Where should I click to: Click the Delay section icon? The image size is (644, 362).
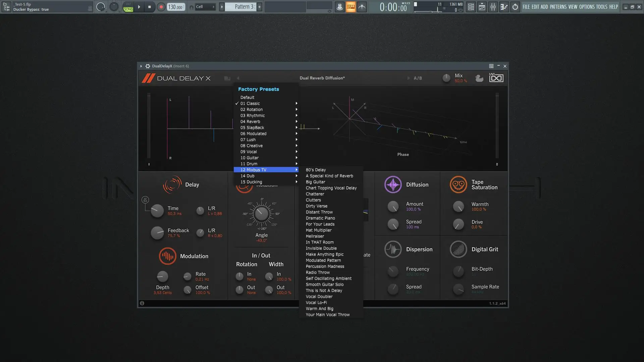point(172,185)
